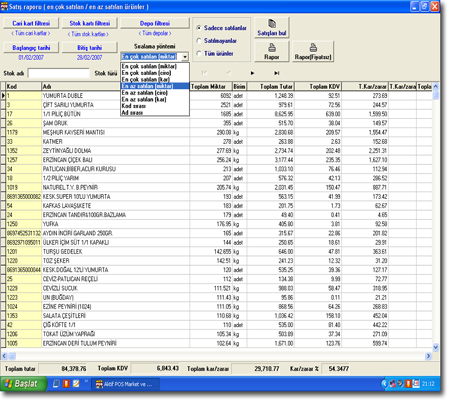
Task: Click into the Stok adı text field
Action: tap(58, 73)
